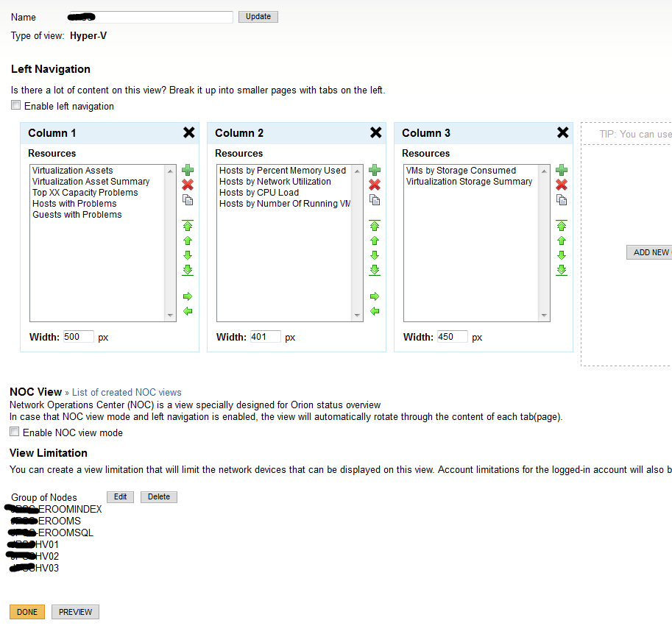The width and height of the screenshot is (672, 634).
Task: Enable NOC view mode checkbox
Action: [15, 432]
